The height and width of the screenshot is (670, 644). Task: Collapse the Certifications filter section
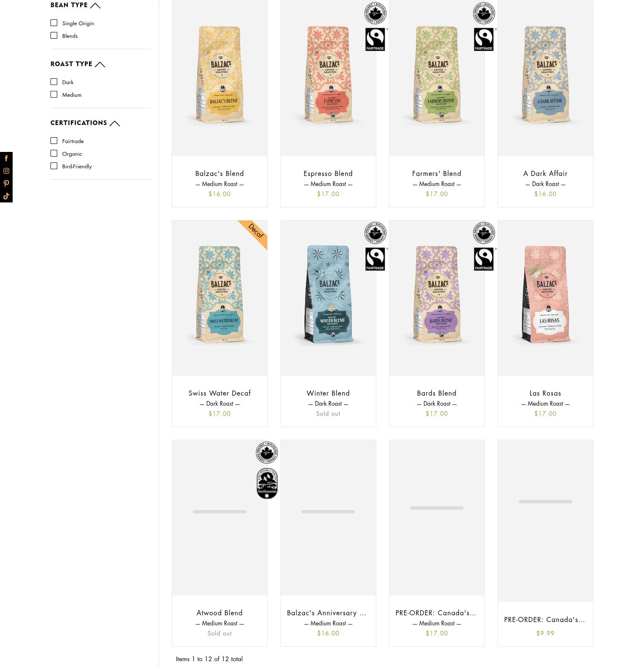[x=114, y=123]
